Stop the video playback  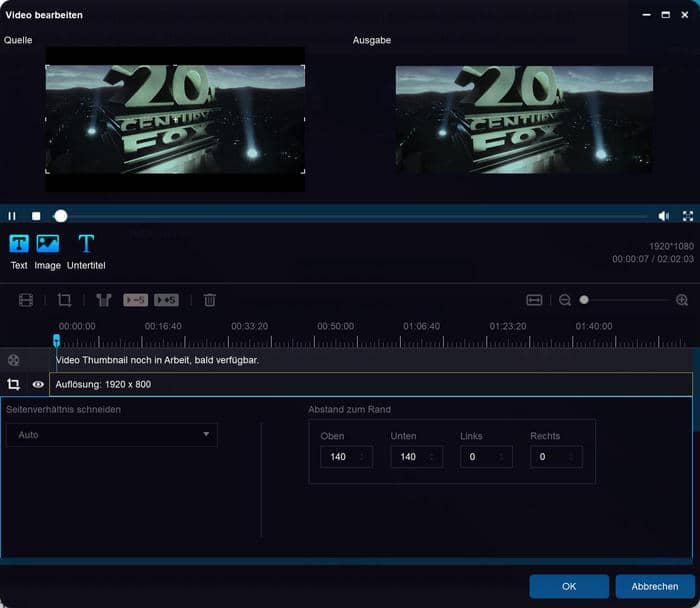[36, 216]
